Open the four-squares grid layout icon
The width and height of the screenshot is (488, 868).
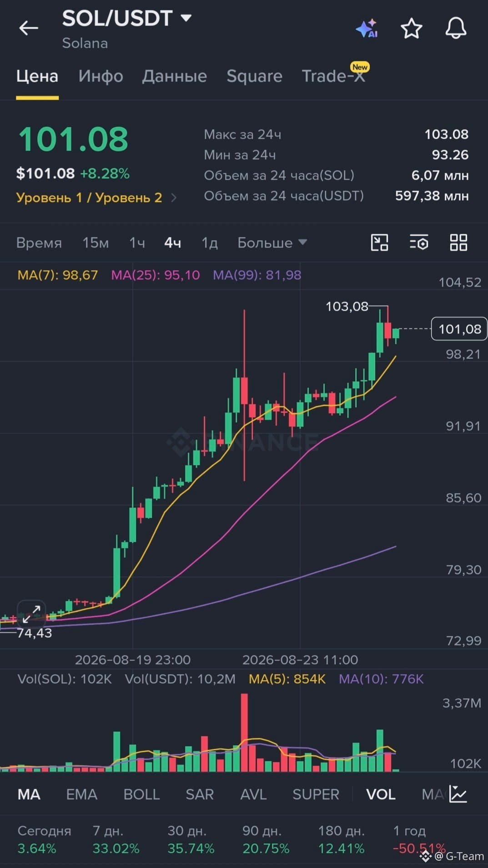coord(458,242)
